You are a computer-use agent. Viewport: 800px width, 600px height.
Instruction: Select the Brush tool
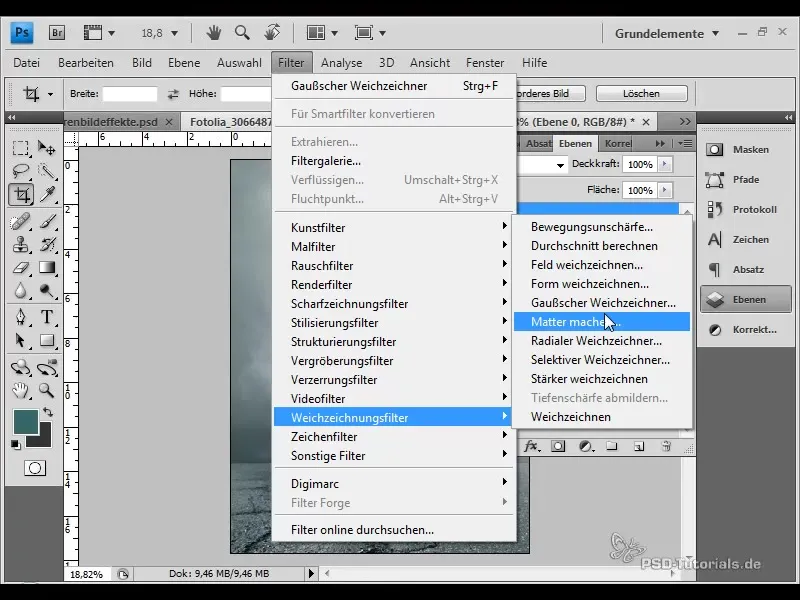tap(47, 221)
